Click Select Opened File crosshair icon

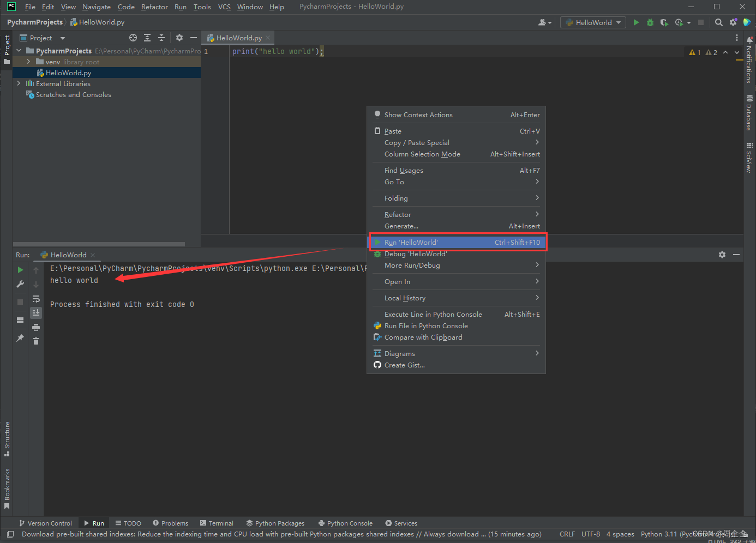[133, 38]
